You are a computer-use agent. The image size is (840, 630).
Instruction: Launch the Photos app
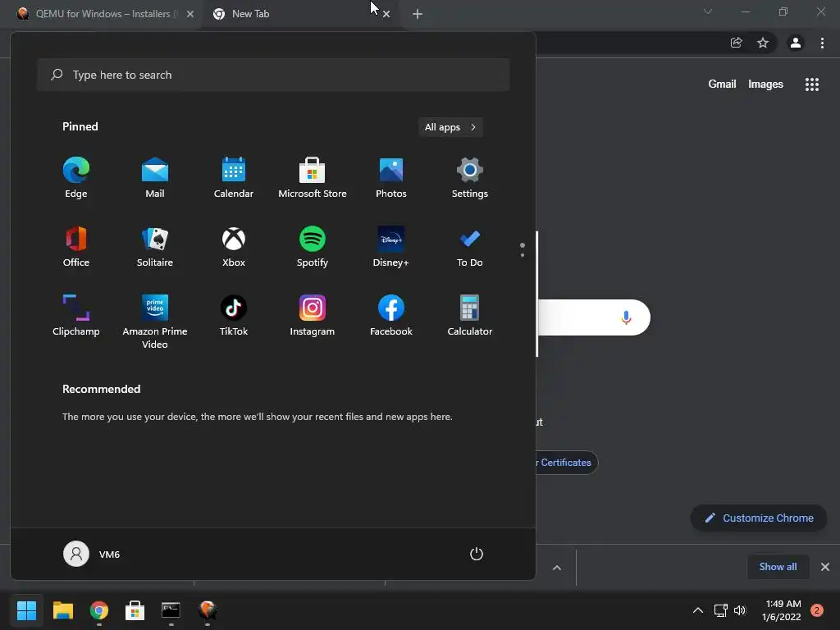click(x=391, y=177)
